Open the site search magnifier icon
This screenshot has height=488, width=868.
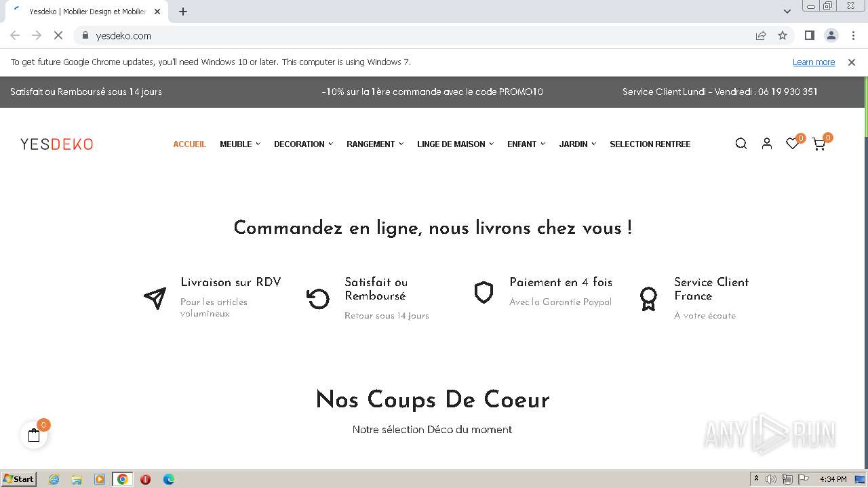(741, 144)
